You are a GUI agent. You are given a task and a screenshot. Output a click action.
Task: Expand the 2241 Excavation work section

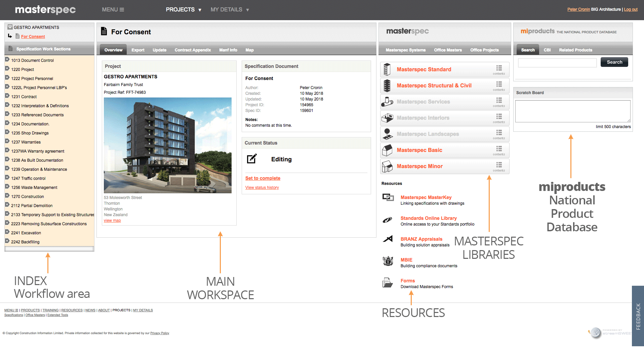click(7, 232)
